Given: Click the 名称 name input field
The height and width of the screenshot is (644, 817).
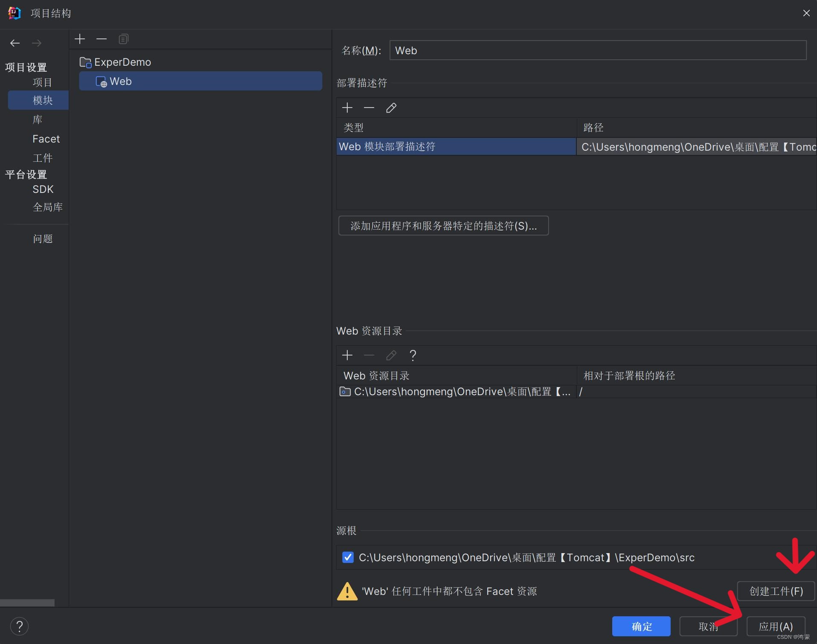Looking at the screenshot, I should click(x=598, y=50).
